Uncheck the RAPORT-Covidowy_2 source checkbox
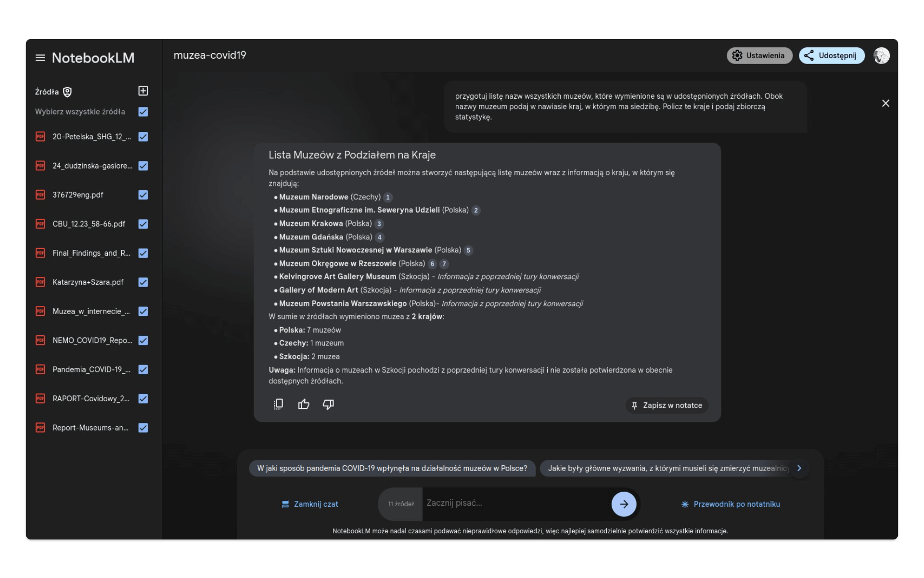 (143, 398)
